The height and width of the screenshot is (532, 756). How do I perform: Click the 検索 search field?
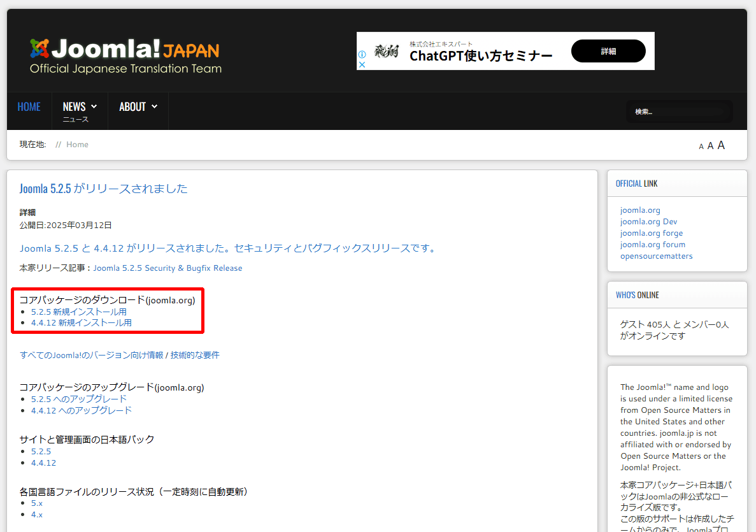click(x=679, y=111)
